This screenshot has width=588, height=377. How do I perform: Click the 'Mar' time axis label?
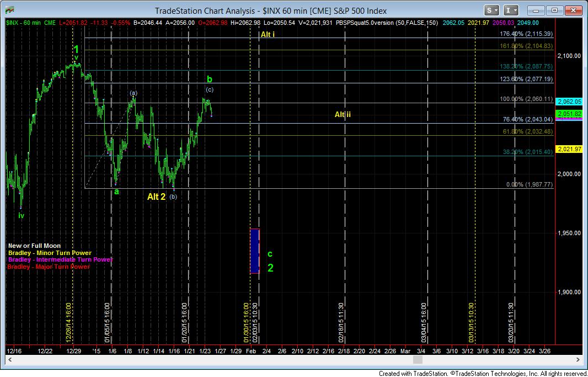(x=405, y=351)
